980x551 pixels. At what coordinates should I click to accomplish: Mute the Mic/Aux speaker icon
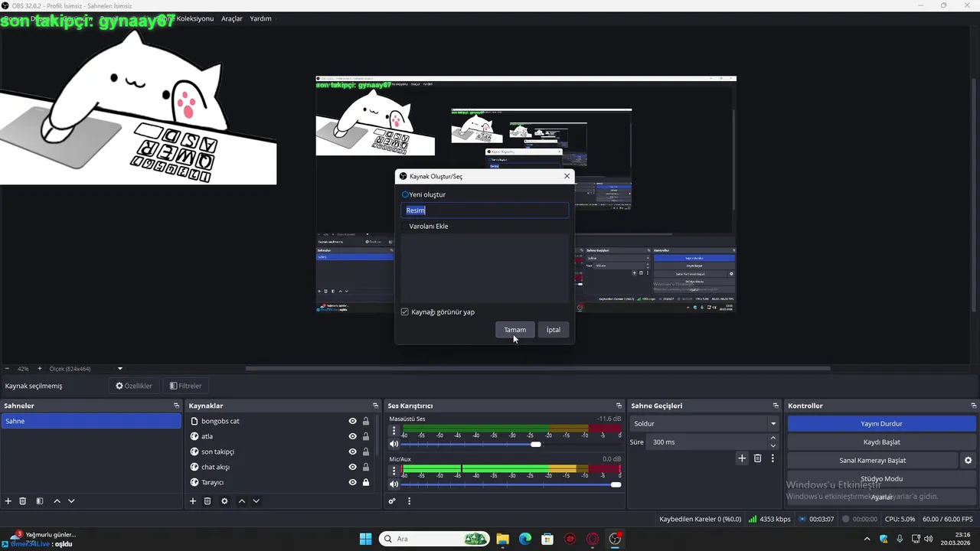point(394,484)
